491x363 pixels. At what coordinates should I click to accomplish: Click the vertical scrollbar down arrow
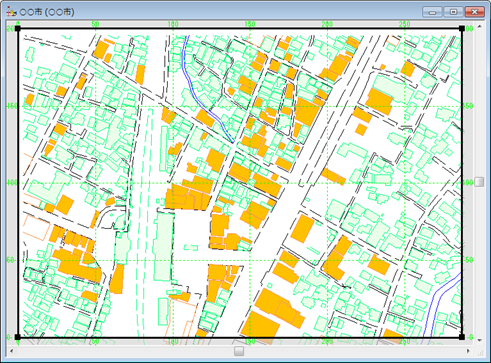[x=479, y=340]
